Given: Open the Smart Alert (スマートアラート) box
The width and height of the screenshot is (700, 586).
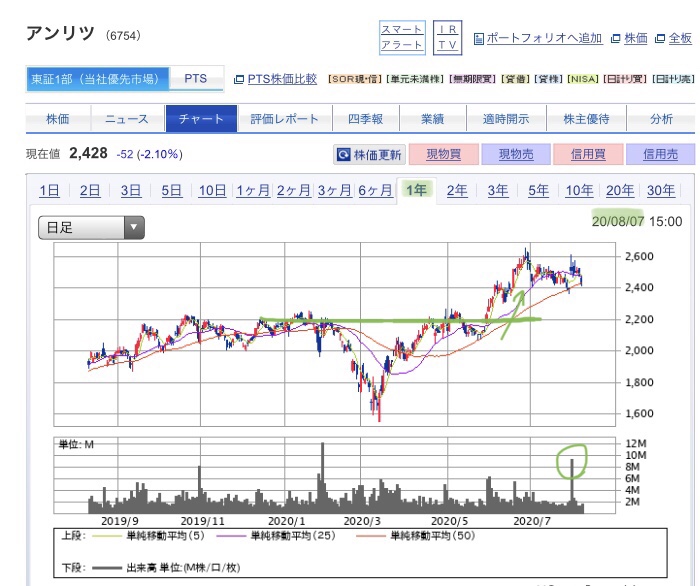Looking at the screenshot, I should [402, 37].
